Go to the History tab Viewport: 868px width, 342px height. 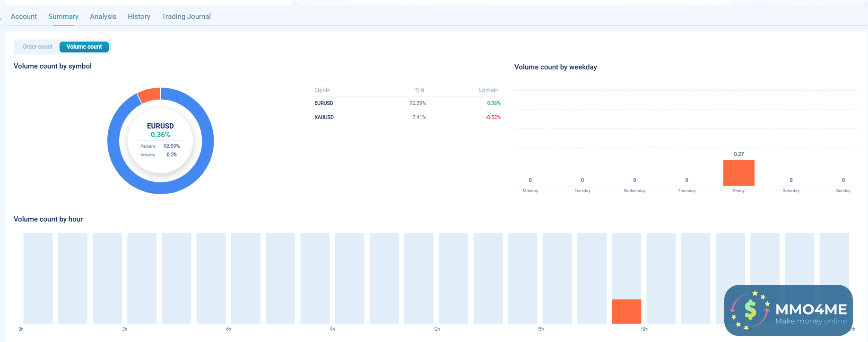pos(139,17)
